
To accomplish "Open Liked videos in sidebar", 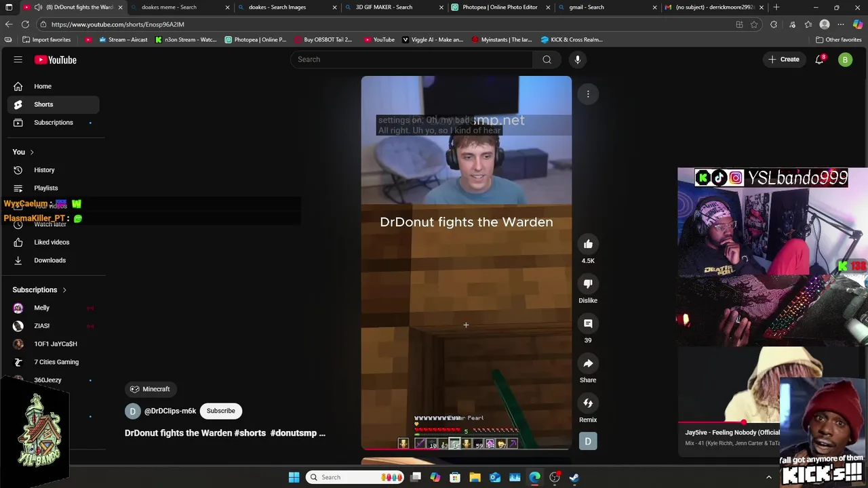I will [53, 242].
